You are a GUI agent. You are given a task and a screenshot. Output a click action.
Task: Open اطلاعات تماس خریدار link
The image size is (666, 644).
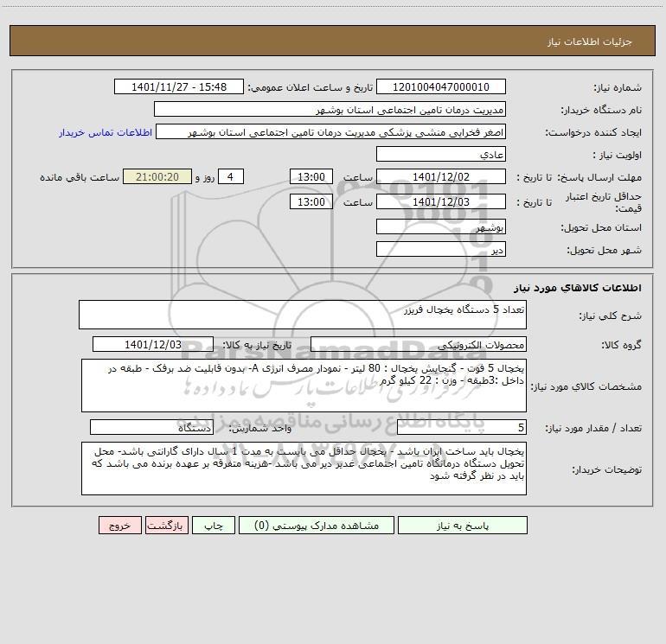106,132
